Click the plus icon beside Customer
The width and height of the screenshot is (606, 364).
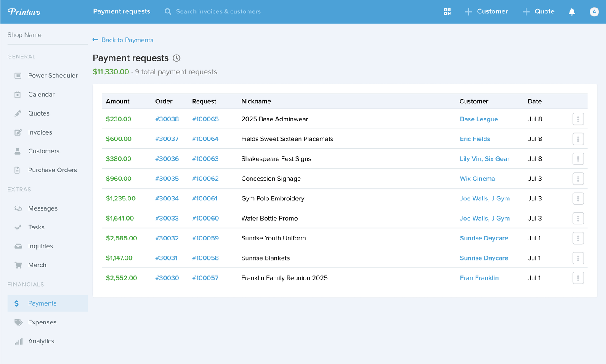pos(468,12)
